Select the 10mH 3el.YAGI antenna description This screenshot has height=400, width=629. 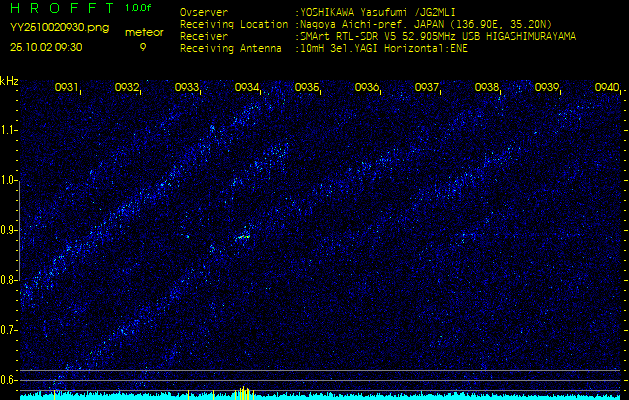coord(384,49)
